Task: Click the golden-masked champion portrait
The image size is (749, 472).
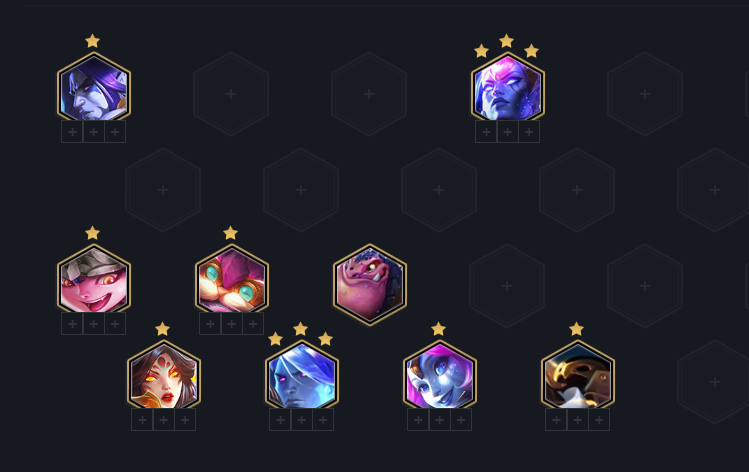Action: pos(578,376)
